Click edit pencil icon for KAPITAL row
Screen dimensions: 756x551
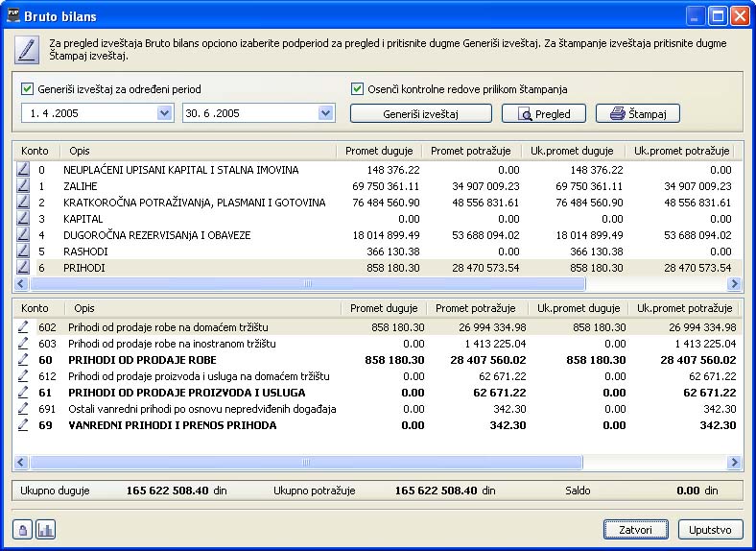[x=24, y=219]
